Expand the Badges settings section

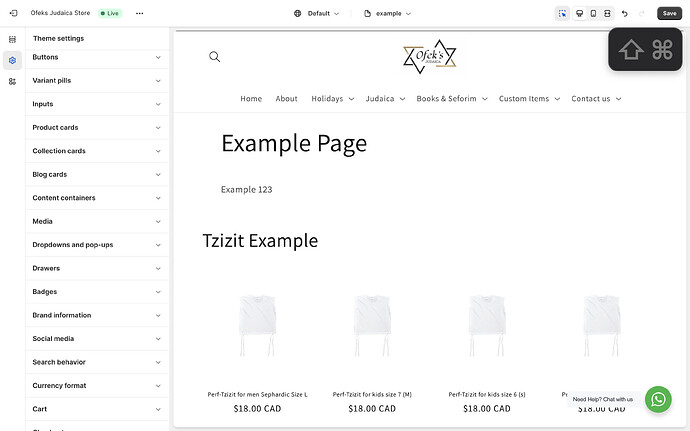(x=97, y=291)
